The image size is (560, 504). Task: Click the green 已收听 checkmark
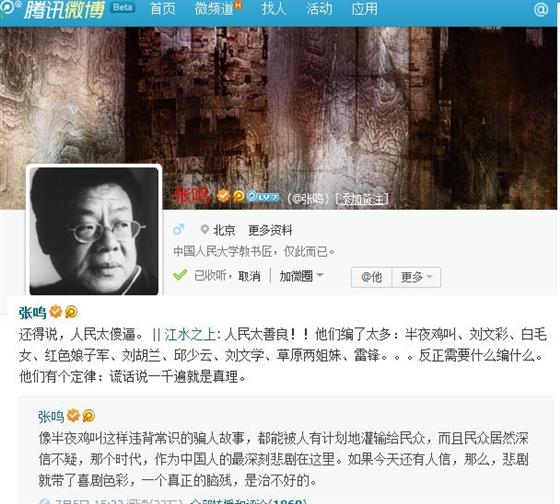[x=180, y=275]
